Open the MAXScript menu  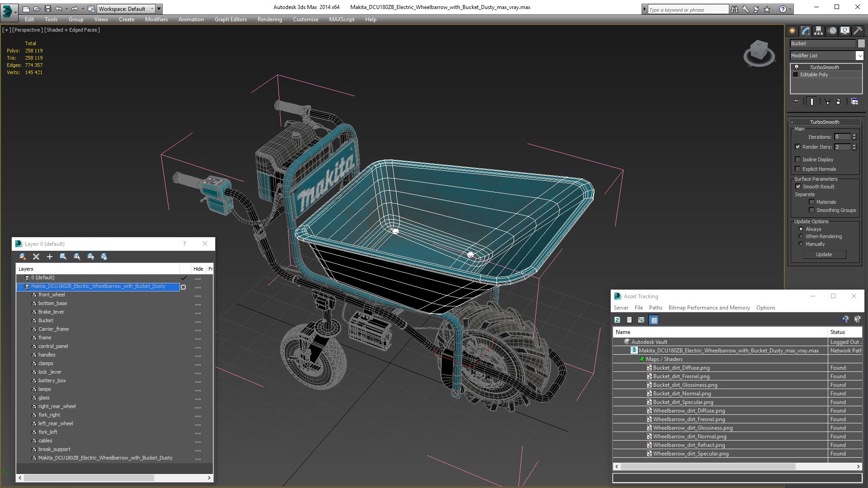[x=341, y=19]
